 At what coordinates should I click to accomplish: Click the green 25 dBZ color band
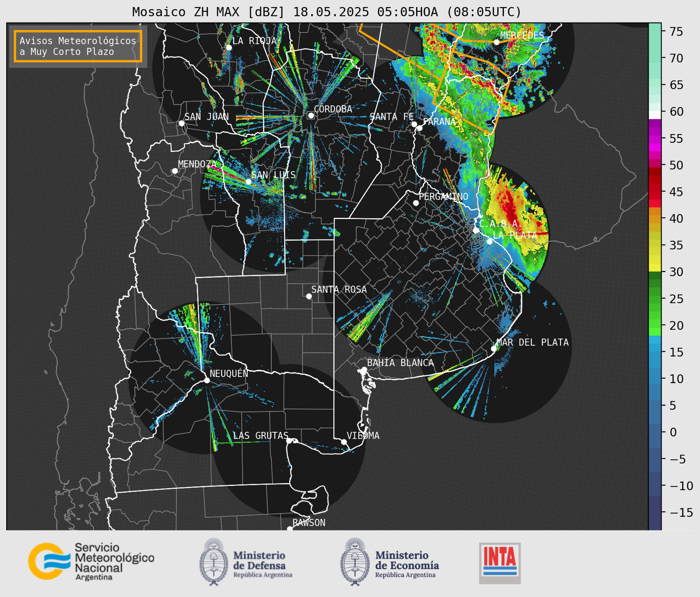(655, 299)
